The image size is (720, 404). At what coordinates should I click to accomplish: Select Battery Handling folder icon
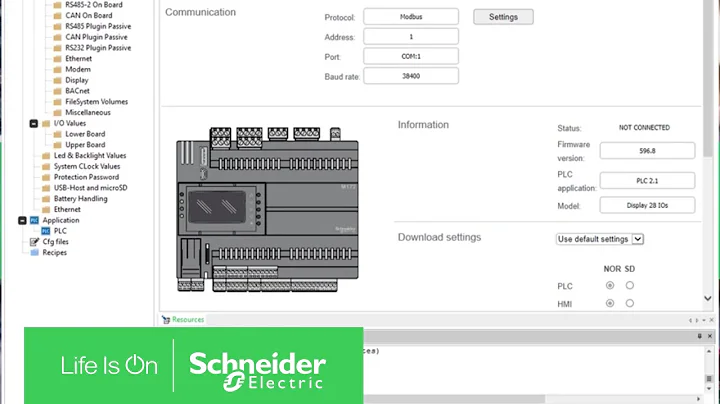point(46,199)
